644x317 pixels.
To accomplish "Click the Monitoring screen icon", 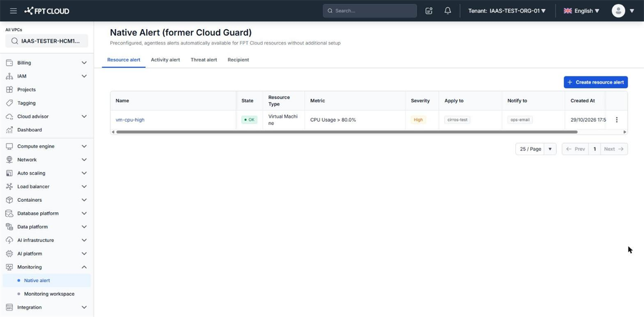I will pyautogui.click(x=9, y=267).
